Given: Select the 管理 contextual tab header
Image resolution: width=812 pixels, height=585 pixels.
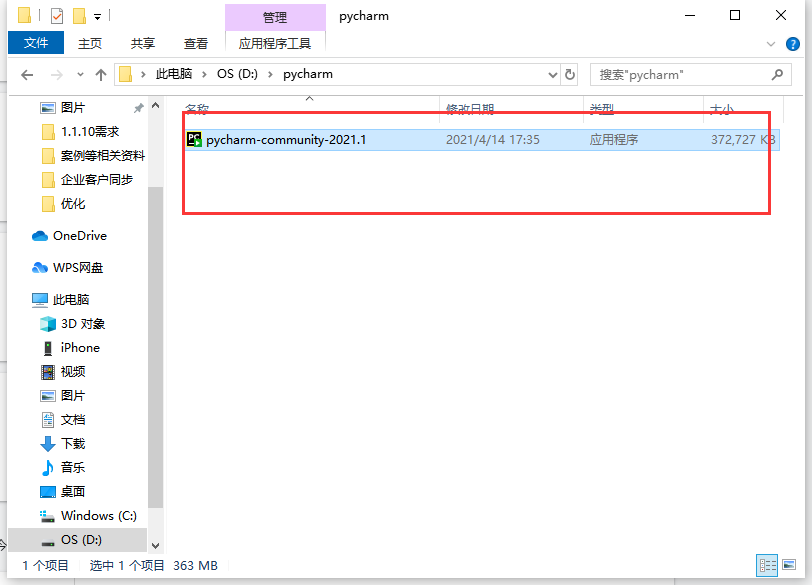Looking at the screenshot, I should (x=275, y=18).
